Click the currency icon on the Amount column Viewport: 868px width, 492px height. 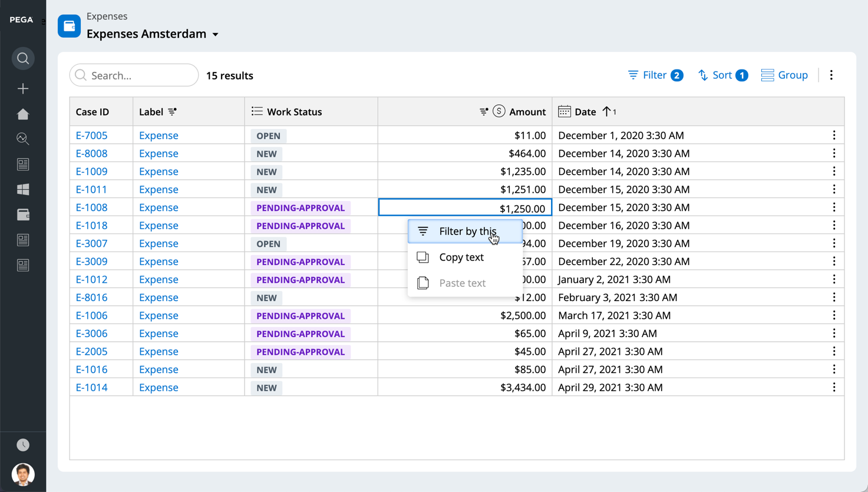pos(500,111)
